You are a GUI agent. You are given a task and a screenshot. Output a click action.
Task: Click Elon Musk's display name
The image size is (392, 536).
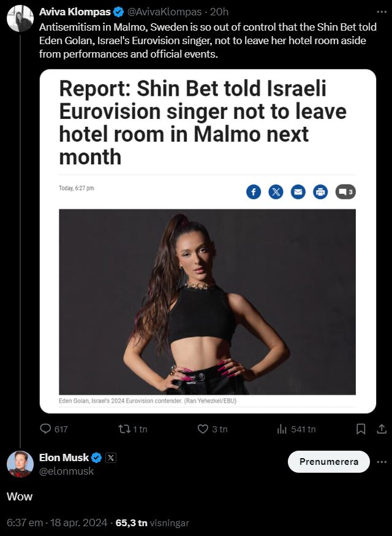[64, 458]
